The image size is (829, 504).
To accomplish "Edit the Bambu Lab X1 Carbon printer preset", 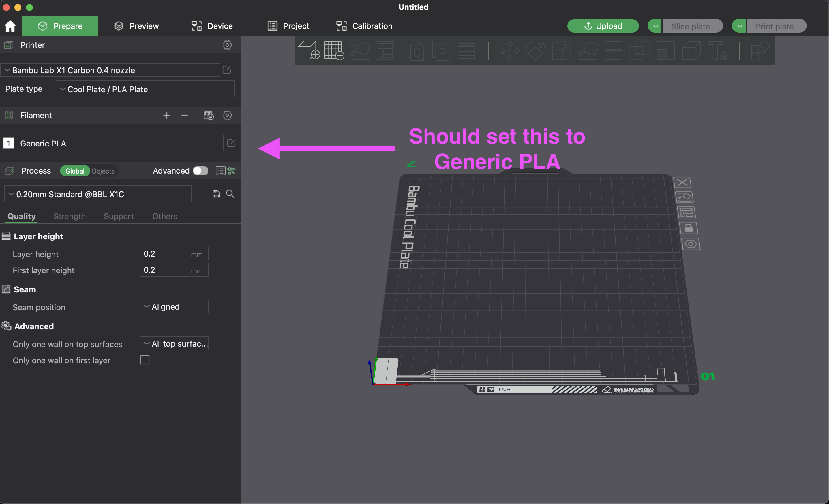I will [227, 70].
